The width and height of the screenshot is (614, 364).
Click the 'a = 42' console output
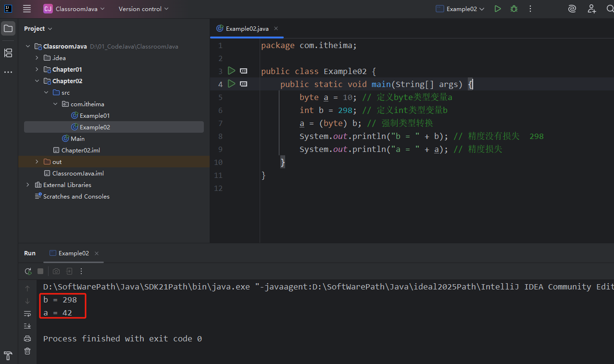click(x=58, y=313)
